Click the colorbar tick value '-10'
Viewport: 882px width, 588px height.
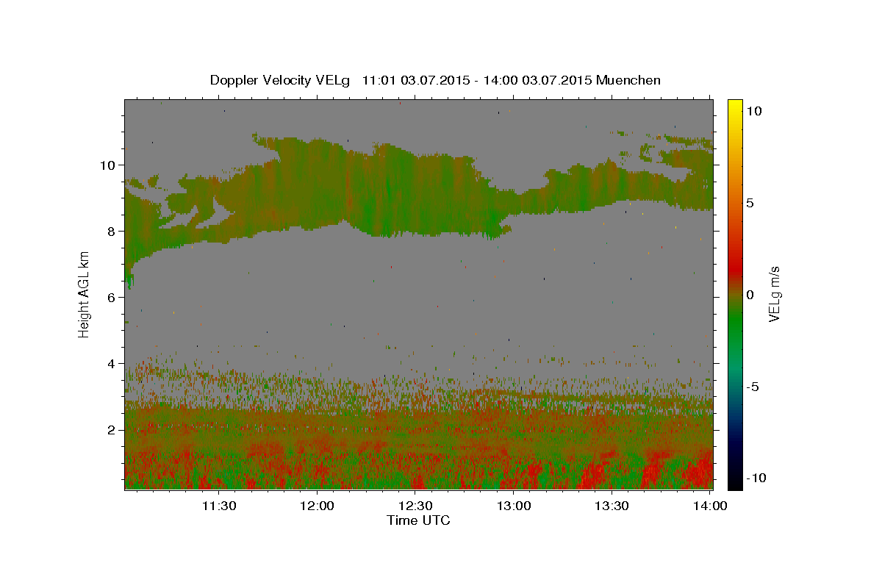756,478
